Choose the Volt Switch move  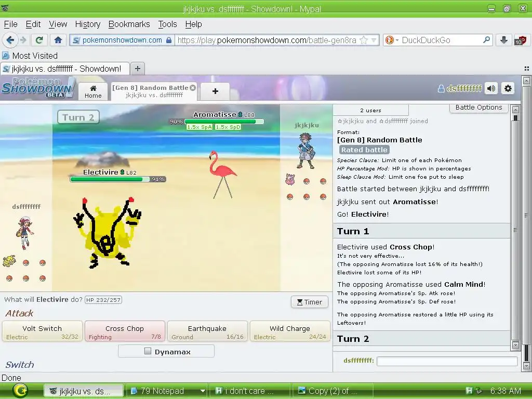(42, 331)
